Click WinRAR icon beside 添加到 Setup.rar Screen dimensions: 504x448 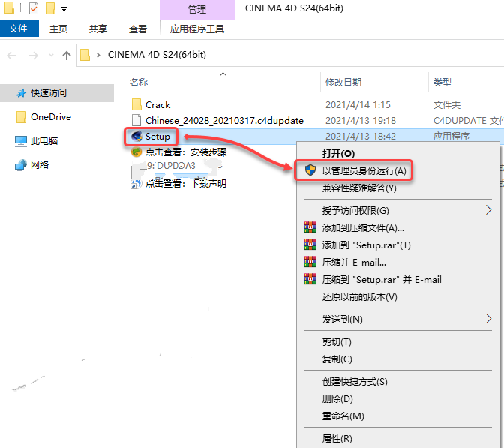point(310,245)
